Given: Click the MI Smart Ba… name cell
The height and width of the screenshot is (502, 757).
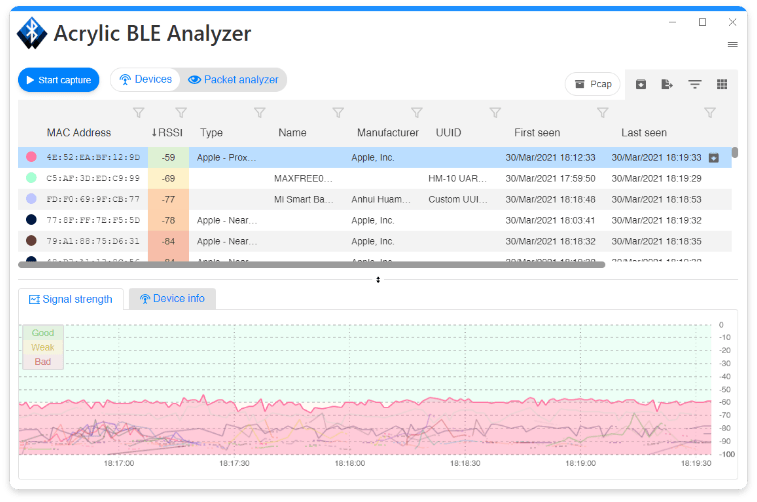Looking at the screenshot, I should point(304,199).
